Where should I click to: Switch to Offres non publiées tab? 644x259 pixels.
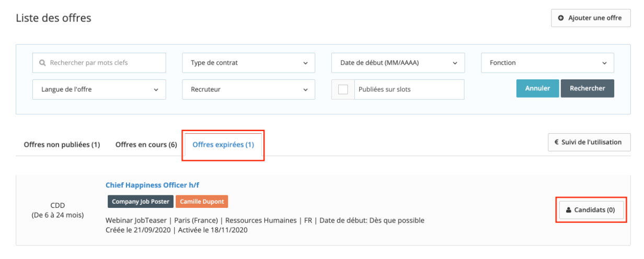(62, 145)
